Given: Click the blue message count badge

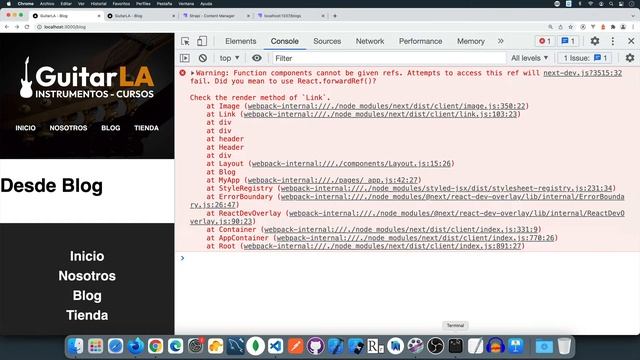Looking at the screenshot, I should pyautogui.click(x=568, y=41).
